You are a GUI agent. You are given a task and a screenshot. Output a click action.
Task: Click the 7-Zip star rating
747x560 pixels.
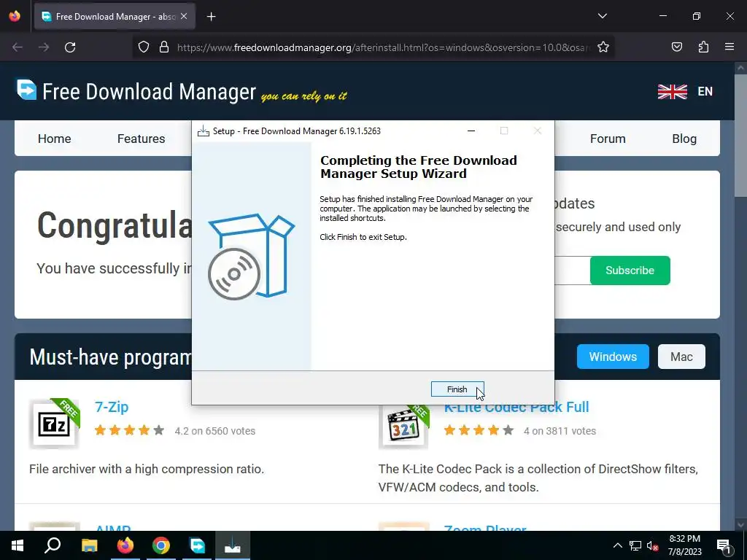pyautogui.click(x=129, y=430)
